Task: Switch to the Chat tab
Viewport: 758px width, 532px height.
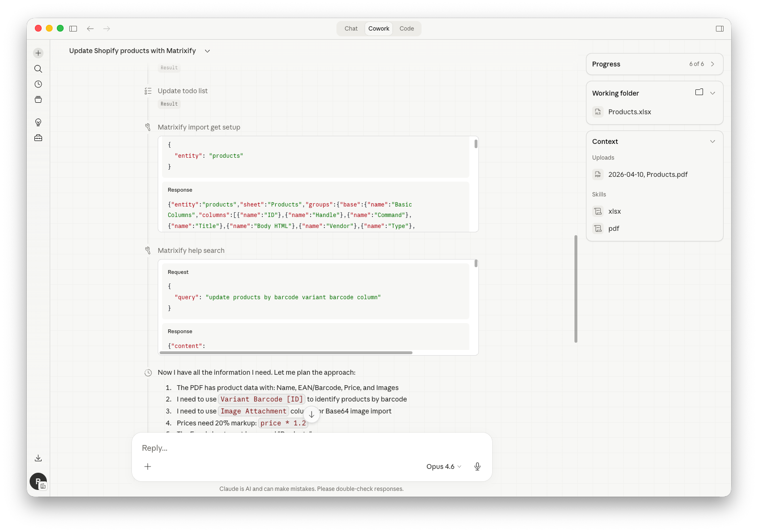Action: click(x=351, y=29)
